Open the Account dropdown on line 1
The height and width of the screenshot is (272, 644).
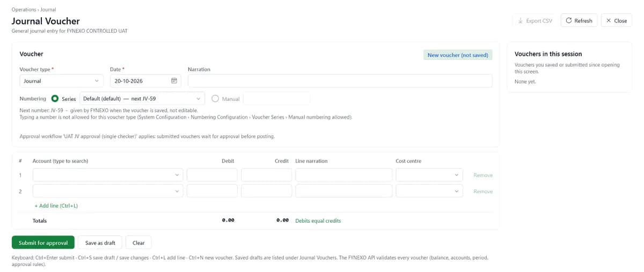tap(108, 175)
